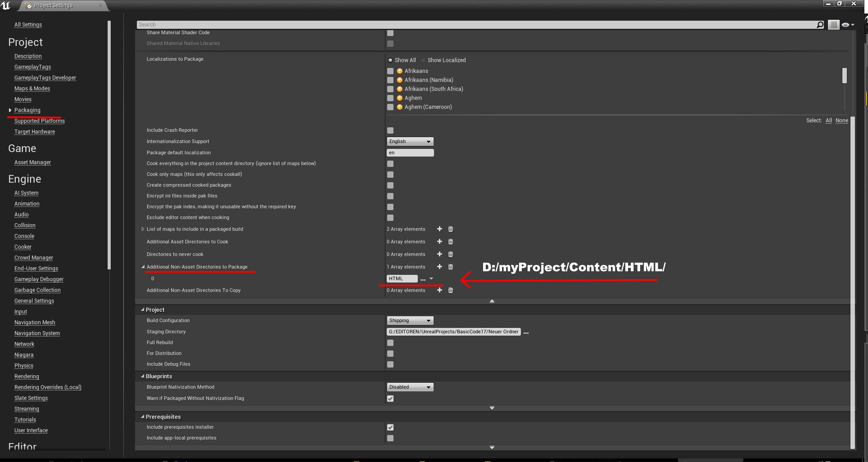868x462 pixels.
Task: Open Build Configuration Shipping dropdown
Action: coord(410,320)
